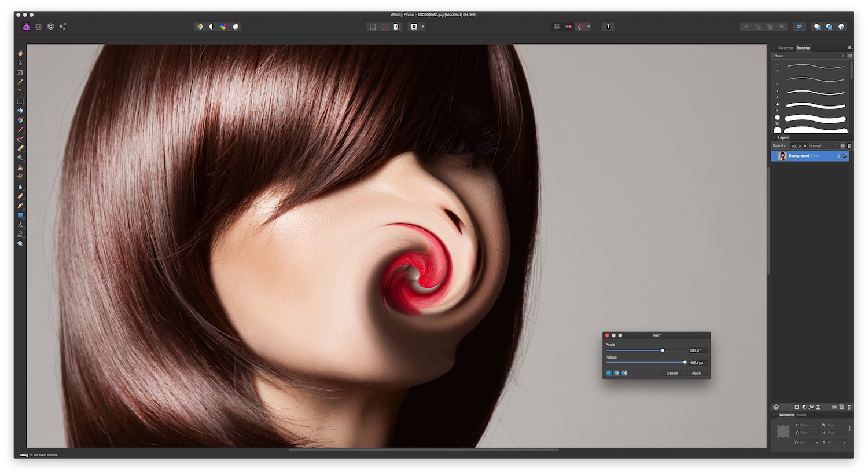Open the Normal blend mode dropdown
Screen dimensions: 868x475
[822, 146]
